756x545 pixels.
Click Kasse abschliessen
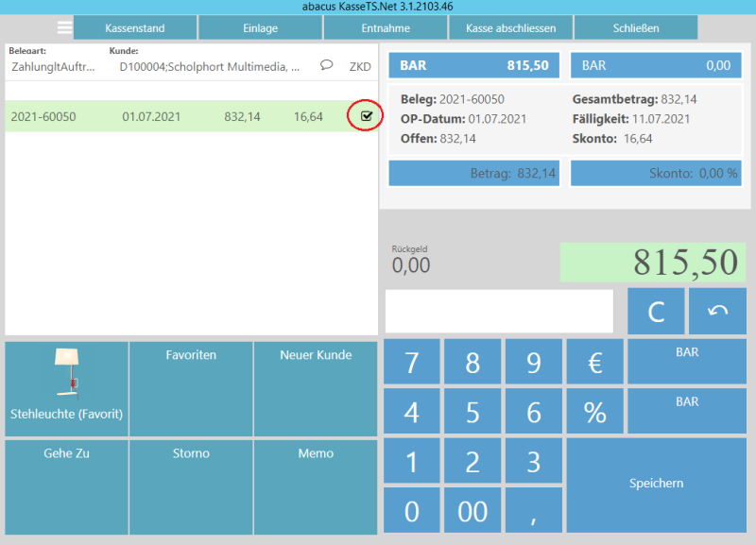[x=510, y=28]
